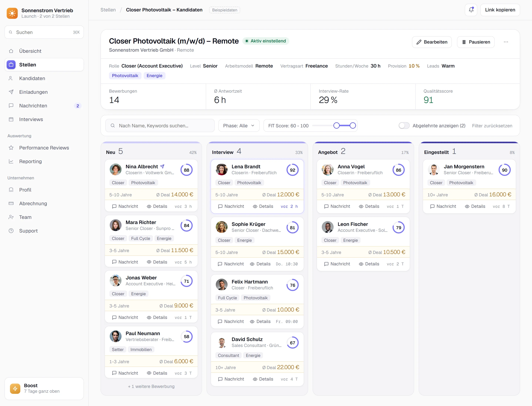Click the Photovoltaik tag in job header

click(x=125, y=76)
